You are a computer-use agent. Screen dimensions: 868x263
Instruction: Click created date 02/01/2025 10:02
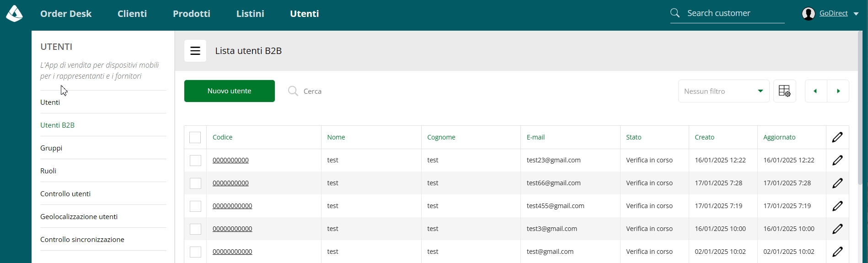720,252
